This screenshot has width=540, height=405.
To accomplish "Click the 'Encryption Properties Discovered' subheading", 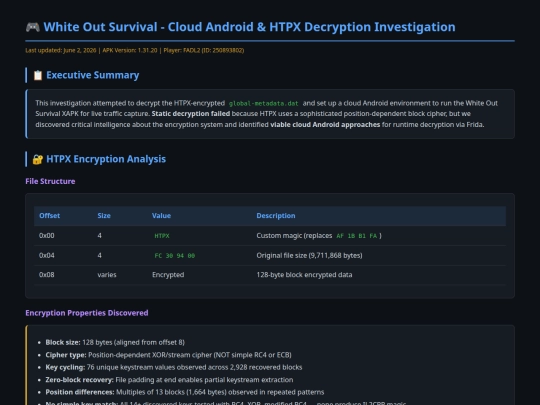I will tap(87, 313).
